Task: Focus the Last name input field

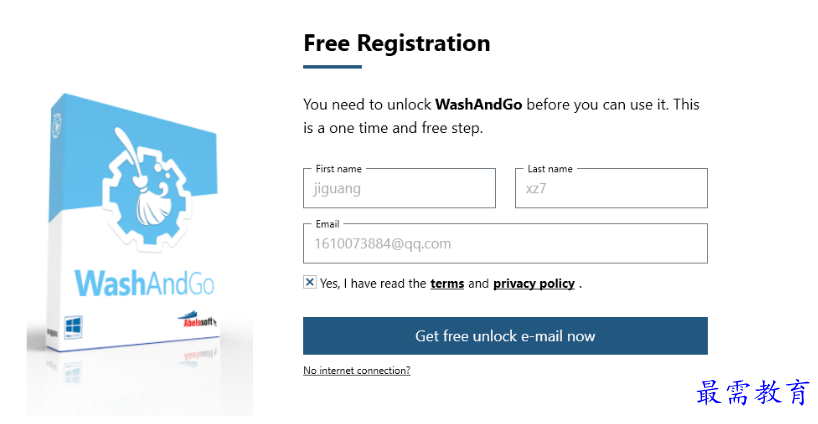Action: [611, 188]
